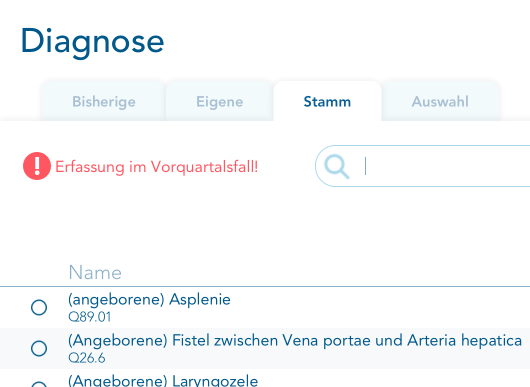
Task: Click the red exclamation warning icon
Action: click(37, 166)
